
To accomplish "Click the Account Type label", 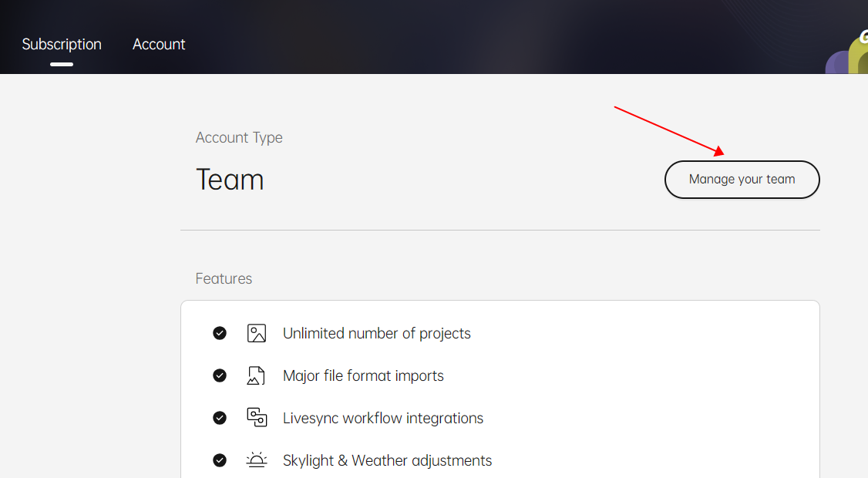I will click(x=239, y=138).
